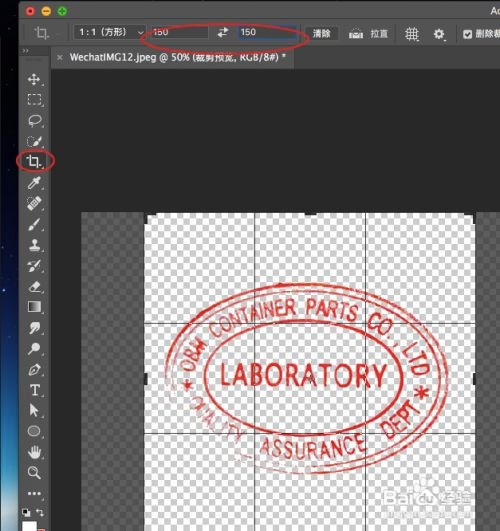The height and width of the screenshot is (531, 500).
Task: Select the Zoom magnifier tool
Action: coord(34,472)
